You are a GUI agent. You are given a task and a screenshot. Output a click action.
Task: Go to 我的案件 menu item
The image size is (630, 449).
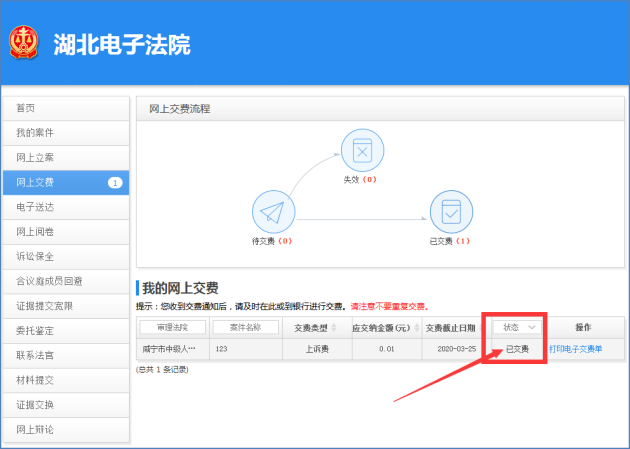[66, 133]
